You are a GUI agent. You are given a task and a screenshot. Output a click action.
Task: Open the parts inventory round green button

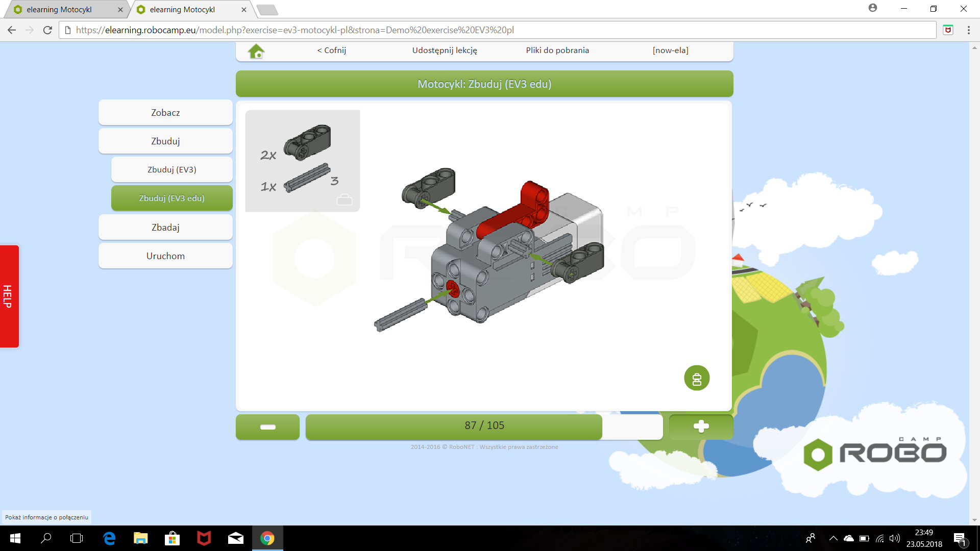[697, 378]
